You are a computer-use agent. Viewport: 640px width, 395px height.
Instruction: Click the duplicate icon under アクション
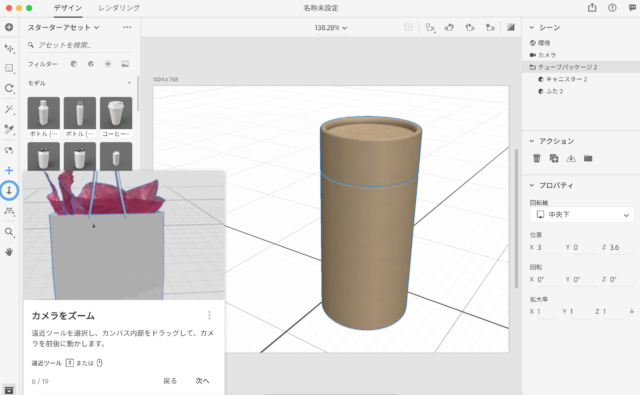(x=554, y=158)
